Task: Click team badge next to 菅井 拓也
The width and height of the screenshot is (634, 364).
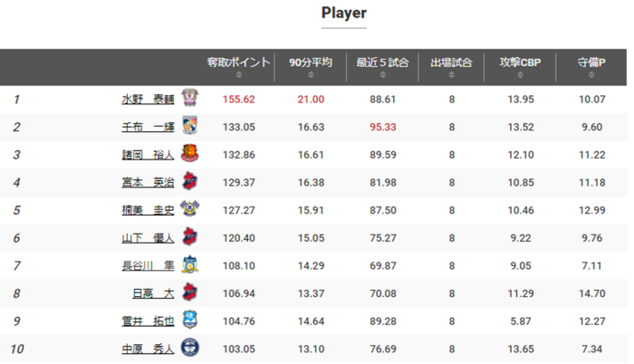Action: (x=190, y=321)
